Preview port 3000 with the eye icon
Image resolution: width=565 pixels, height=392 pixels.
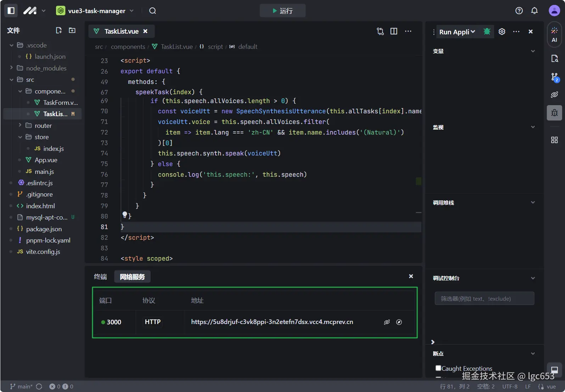point(387,322)
